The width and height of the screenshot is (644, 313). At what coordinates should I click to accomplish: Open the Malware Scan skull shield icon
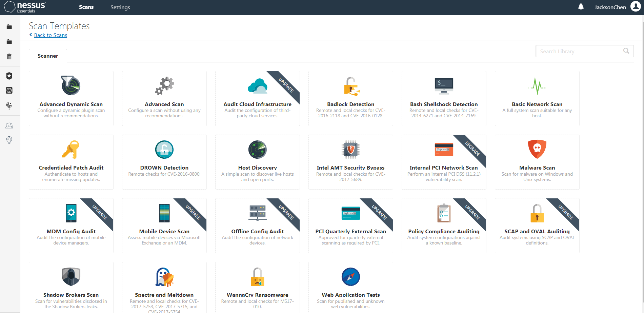pos(537,149)
